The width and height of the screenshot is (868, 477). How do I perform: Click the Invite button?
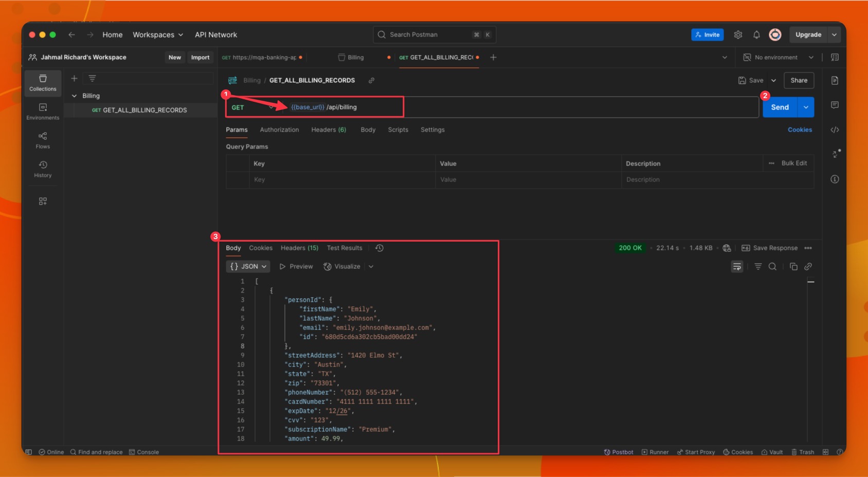coord(708,34)
